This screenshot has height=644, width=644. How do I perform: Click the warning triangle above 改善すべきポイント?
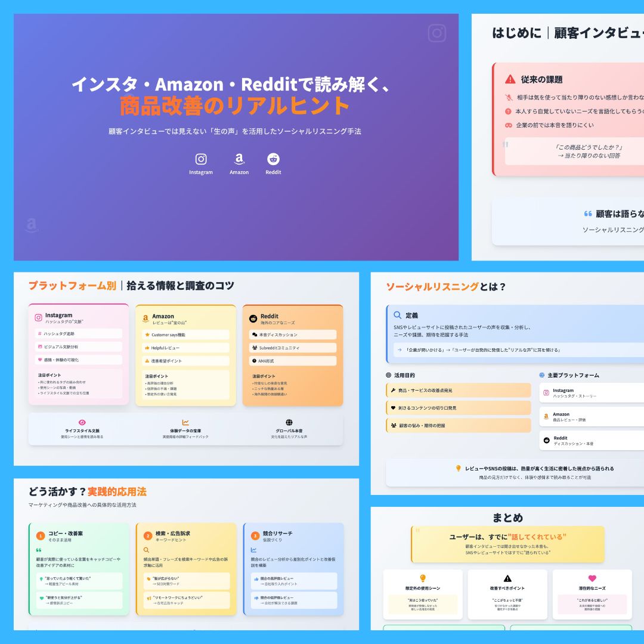point(507,578)
